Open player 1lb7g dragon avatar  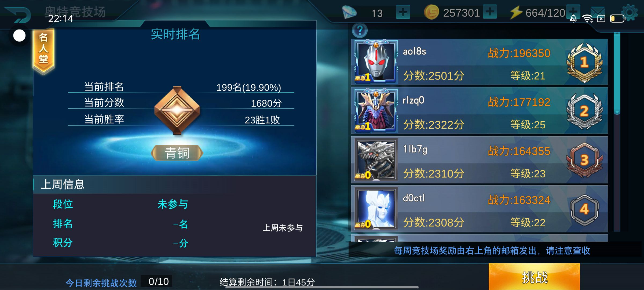click(x=376, y=160)
